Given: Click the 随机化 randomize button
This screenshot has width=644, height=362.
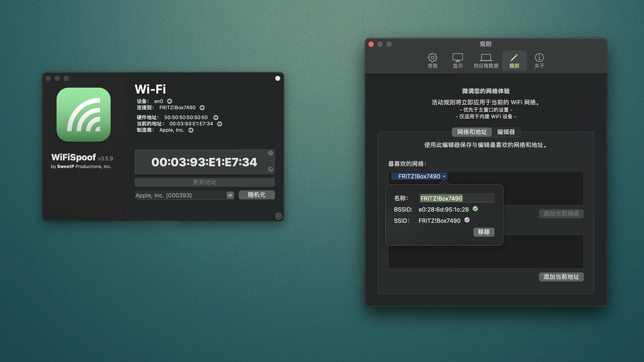Looking at the screenshot, I should [257, 195].
